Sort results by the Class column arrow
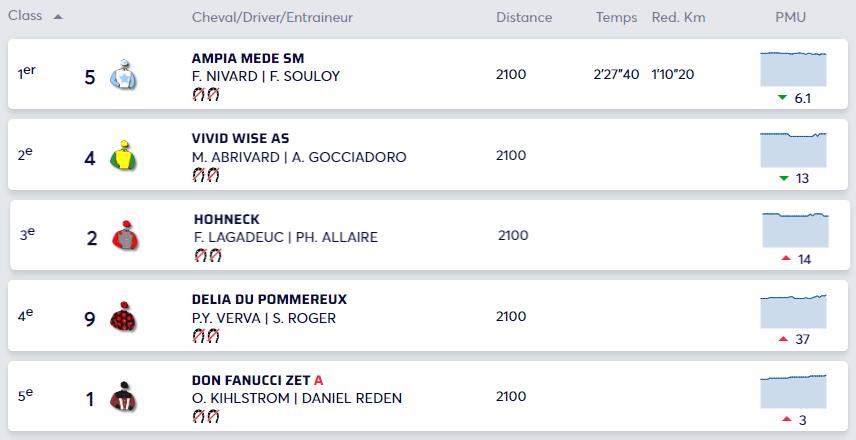 pos(58,17)
